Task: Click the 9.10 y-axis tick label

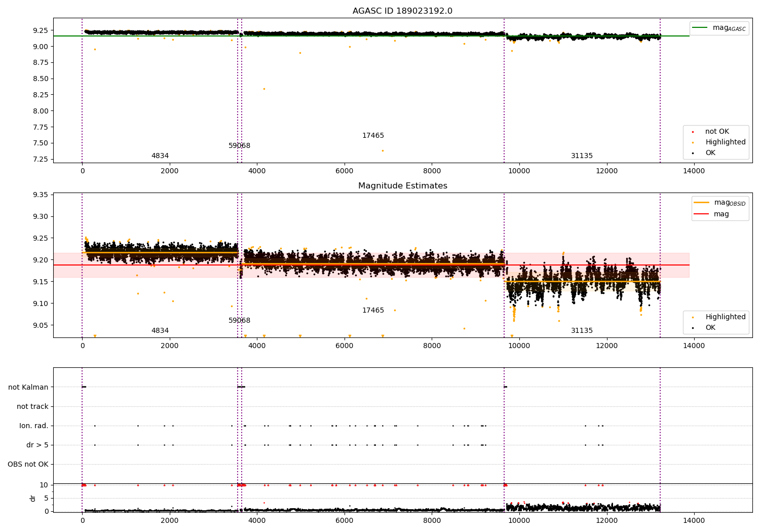Action: click(x=40, y=304)
